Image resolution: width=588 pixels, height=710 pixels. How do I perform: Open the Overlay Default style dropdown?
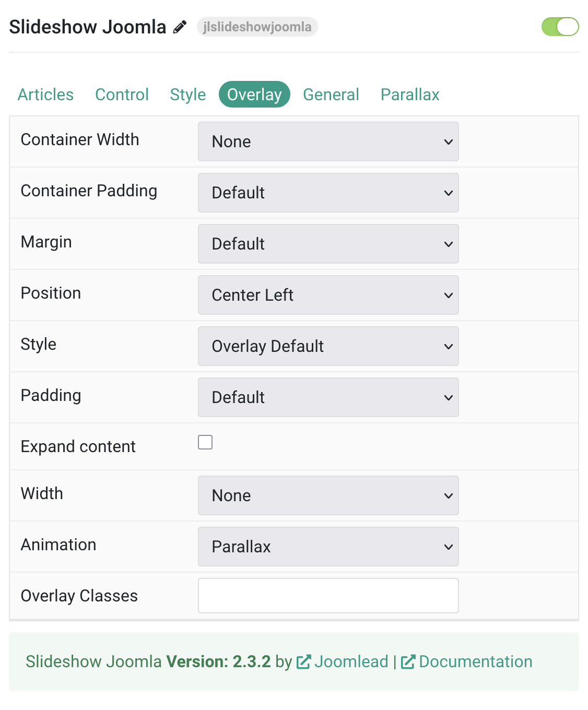(x=328, y=346)
